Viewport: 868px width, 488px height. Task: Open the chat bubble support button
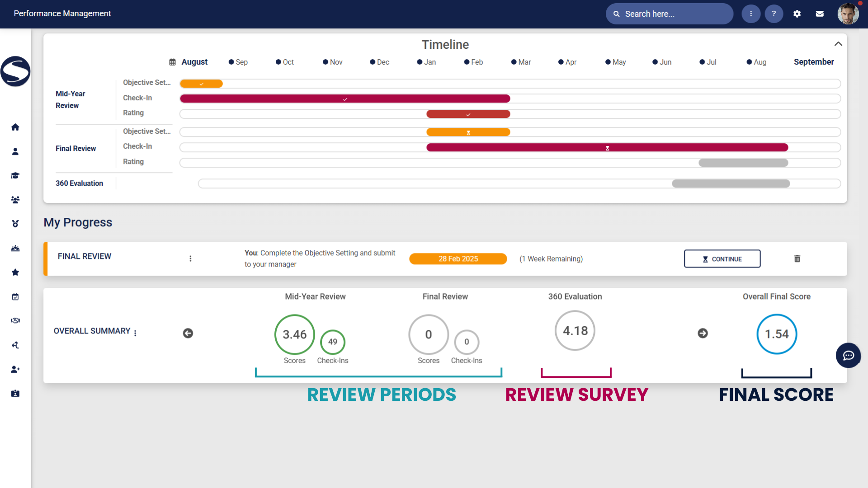tap(848, 356)
